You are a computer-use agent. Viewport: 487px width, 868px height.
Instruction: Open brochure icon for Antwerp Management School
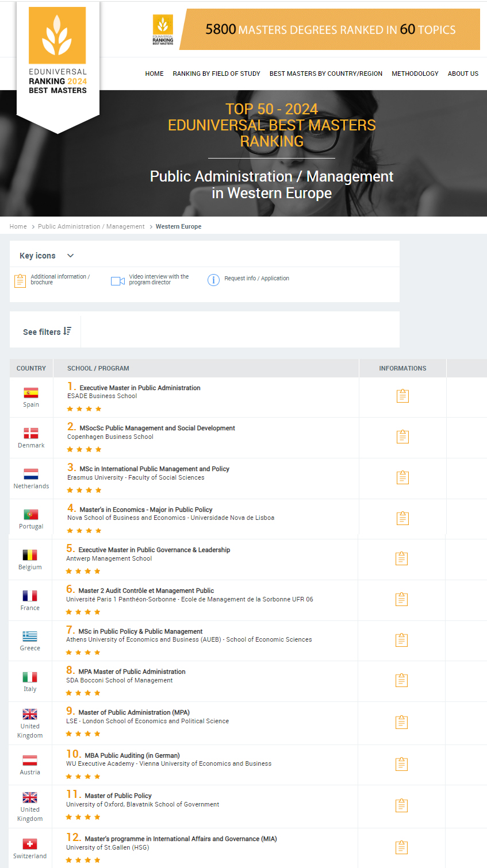tap(402, 558)
